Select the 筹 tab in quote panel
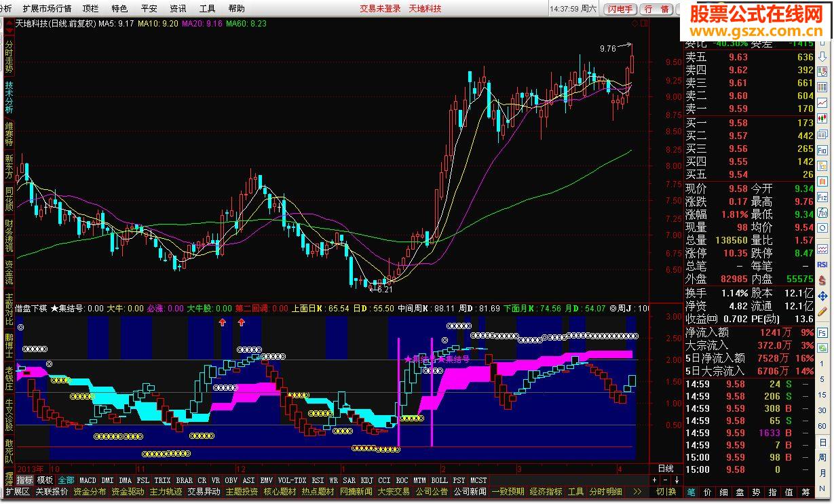This screenshot has height=504, width=834. pyautogui.click(x=805, y=492)
